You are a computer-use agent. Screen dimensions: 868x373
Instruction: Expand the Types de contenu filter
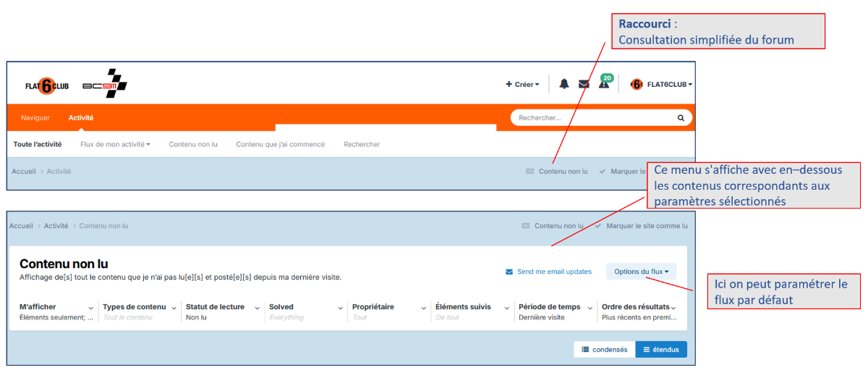(x=139, y=307)
